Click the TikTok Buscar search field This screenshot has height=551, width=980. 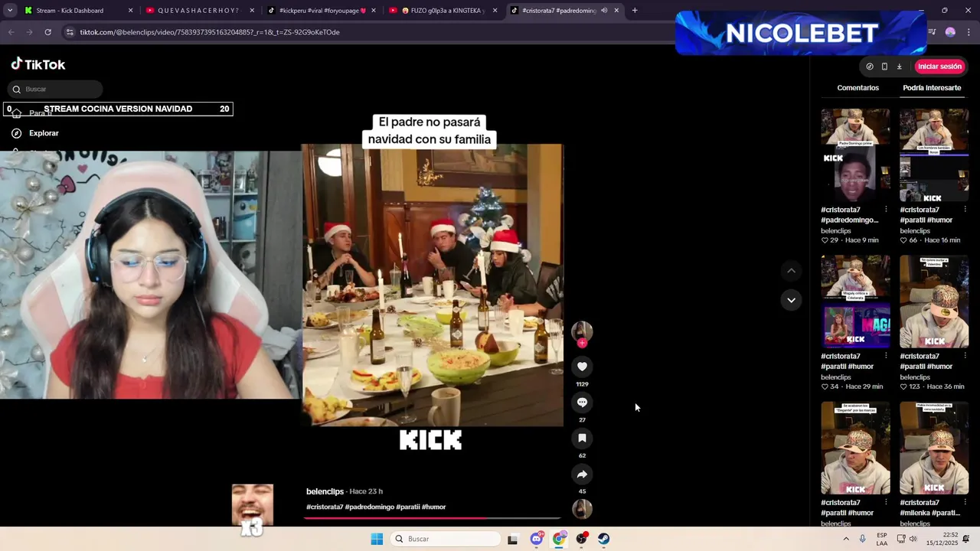[x=55, y=89]
